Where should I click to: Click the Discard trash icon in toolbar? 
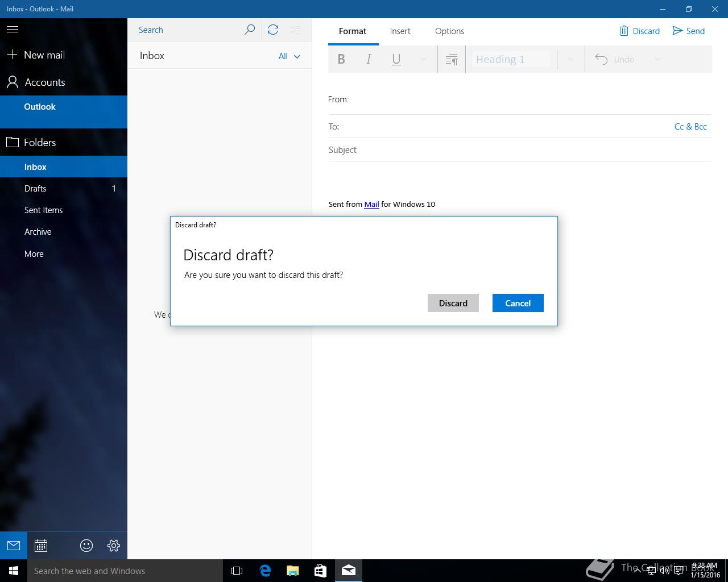[624, 31]
